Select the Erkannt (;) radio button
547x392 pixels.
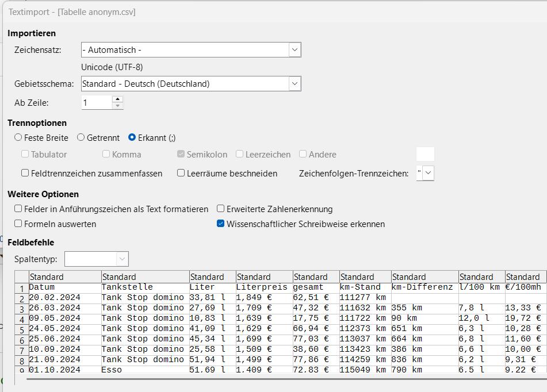(x=132, y=137)
